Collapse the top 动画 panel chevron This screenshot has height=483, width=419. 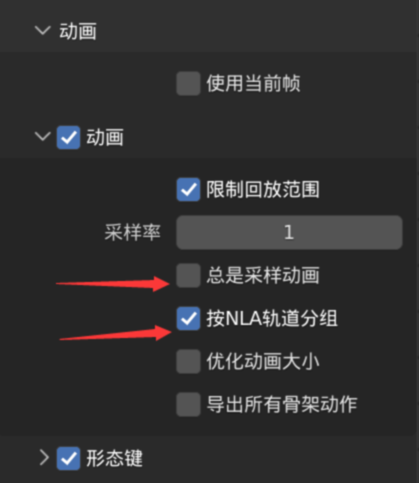pyautogui.click(x=43, y=31)
